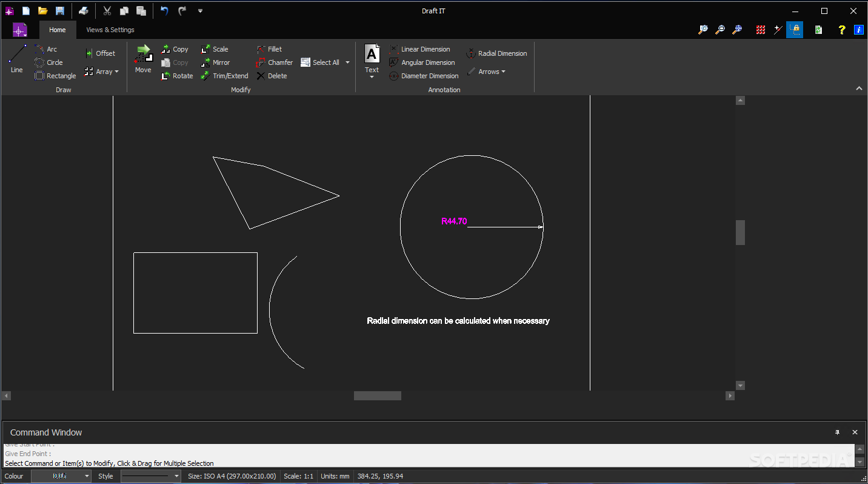Click the green refresh document icon
Screen dimensions: 868x484
tap(819, 30)
